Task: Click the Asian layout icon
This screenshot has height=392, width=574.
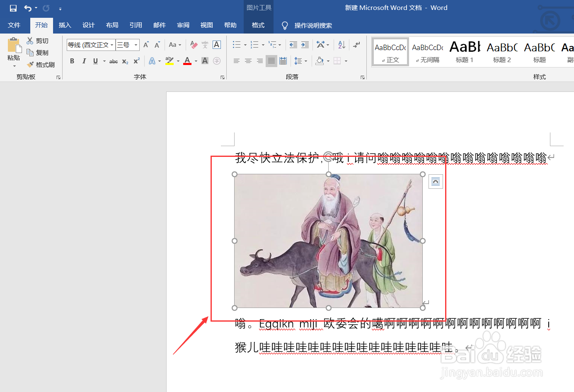Action: click(320, 45)
